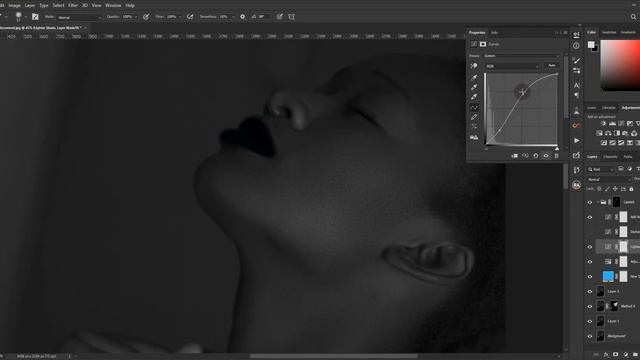Open the Curves Preset dropdown
Screen dimensions: 640x360
point(521,56)
